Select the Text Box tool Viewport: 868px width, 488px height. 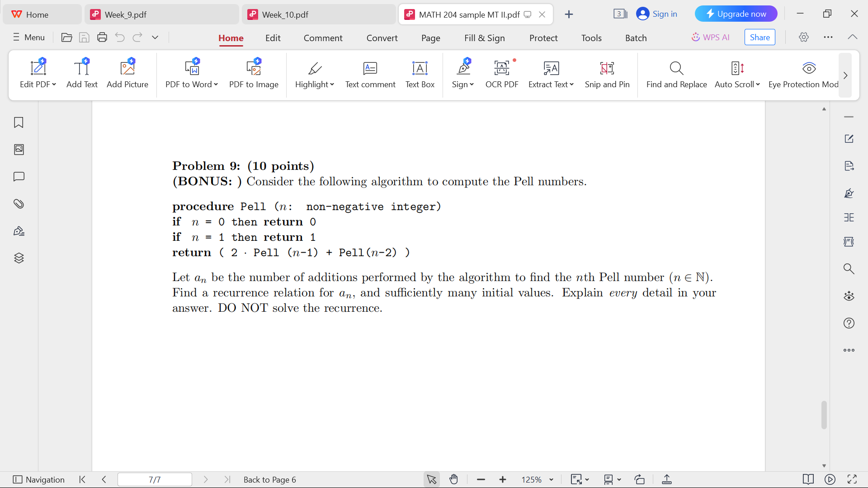click(420, 75)
